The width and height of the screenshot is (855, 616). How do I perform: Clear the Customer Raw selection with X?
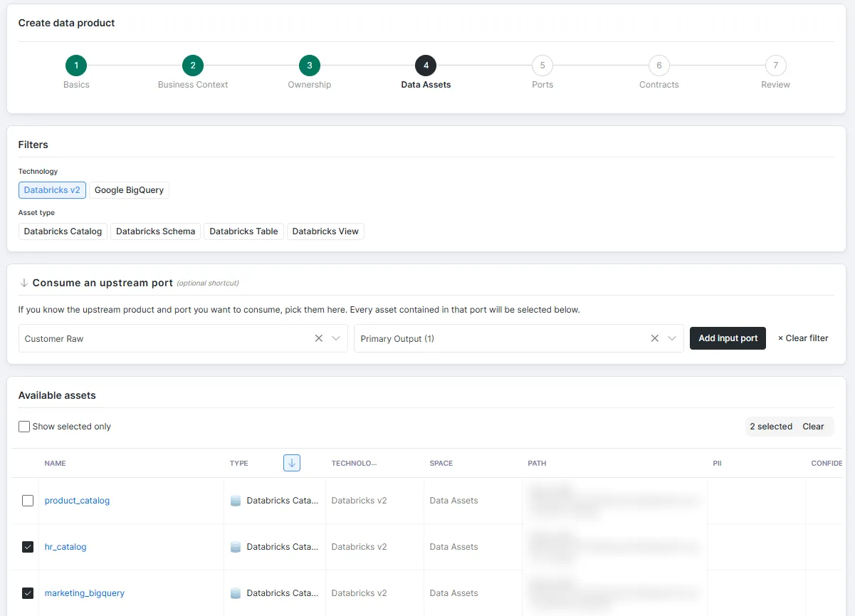pyautogui.click(x=319, y=338)
